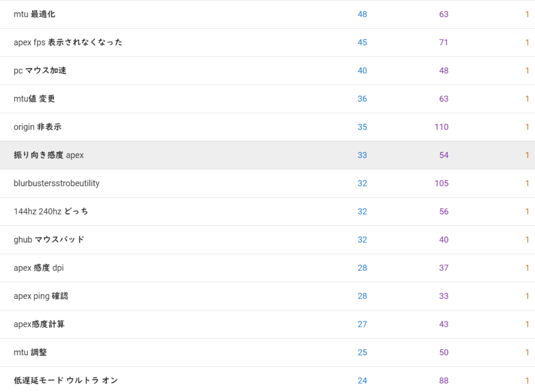Click the impressions value 88 in the bottom row
This screenshot has height=392, width=535.
coord(444,381)
